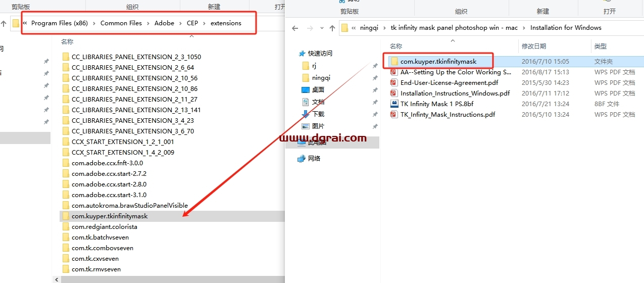This screenshot has height=283, width=644.
Task: Open rj folder in Quick access
Action: (x=314, y=66)
